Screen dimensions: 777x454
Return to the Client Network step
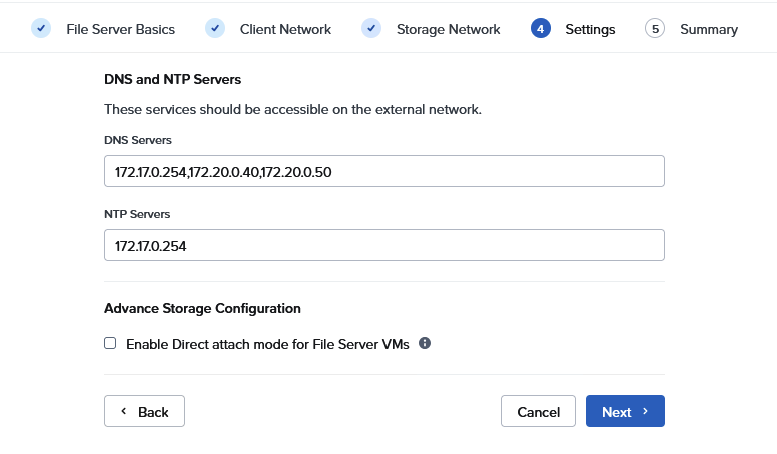coord(285,29)
